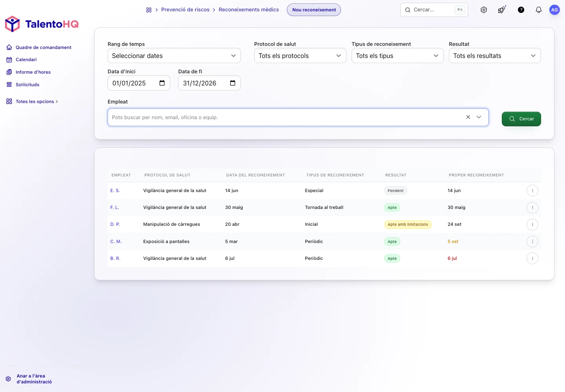Click the Apte badge in F. L. row

pyautogui.click(x=392, y=208)
